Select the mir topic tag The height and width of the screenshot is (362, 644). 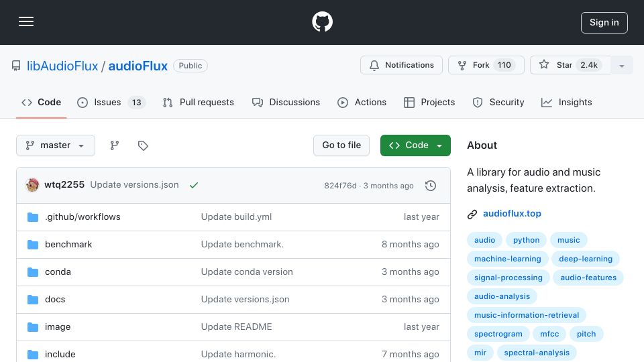click(x=480, y=353)
